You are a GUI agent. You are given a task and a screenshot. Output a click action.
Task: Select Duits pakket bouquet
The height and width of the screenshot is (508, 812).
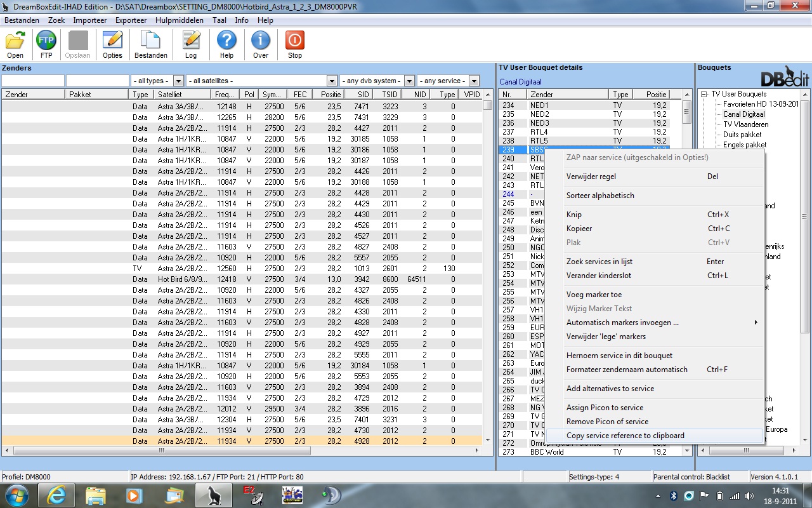point(742,135)
